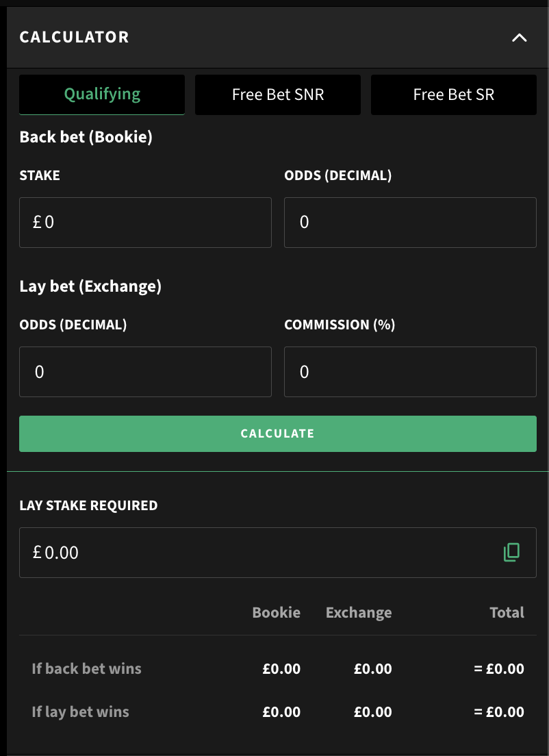Select the Free Bet SR tab
This screenshot has height=756, width=549.
(453, 94)
